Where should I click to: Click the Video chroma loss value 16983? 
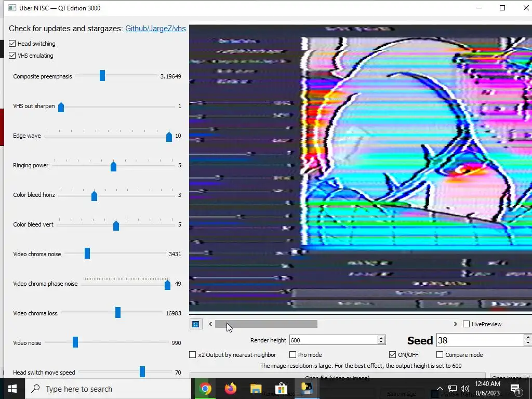[x=174, y=313]
